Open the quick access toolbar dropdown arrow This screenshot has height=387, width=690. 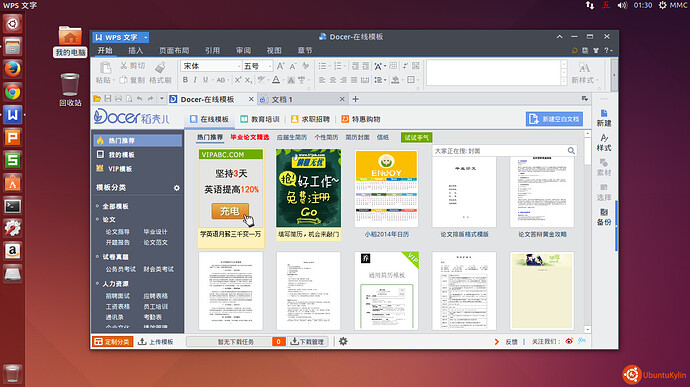coord(161,99)
